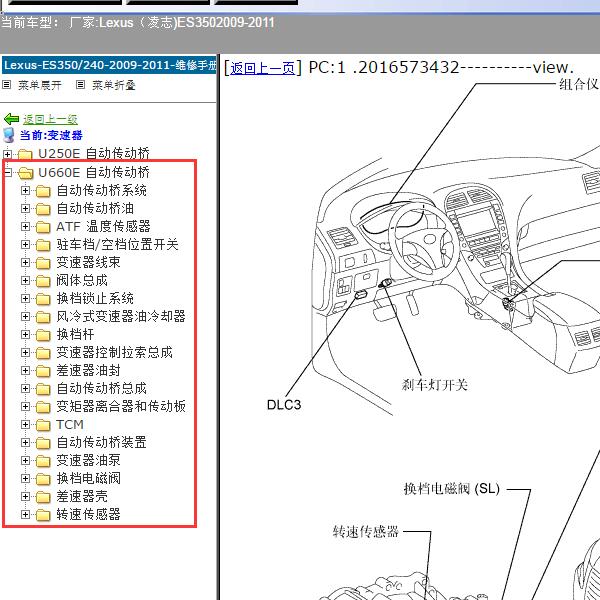Click the ATF 温度传感器 folder icon
This screenshot has width=600, height=600.
click(x=43, y=227)
